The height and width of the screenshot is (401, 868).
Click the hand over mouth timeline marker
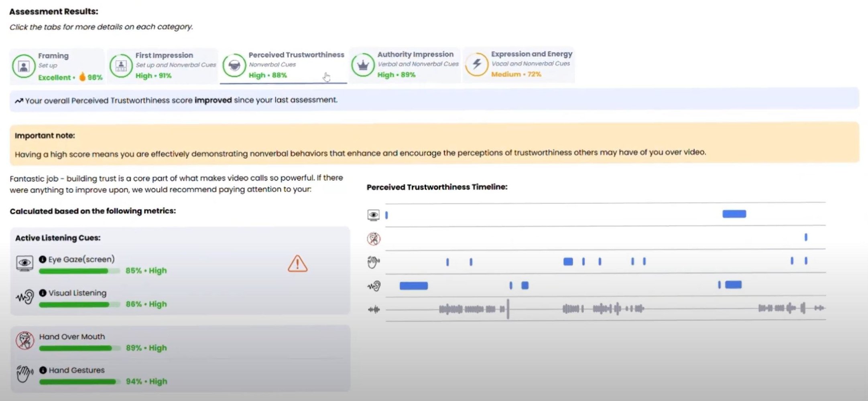[805, 237]
